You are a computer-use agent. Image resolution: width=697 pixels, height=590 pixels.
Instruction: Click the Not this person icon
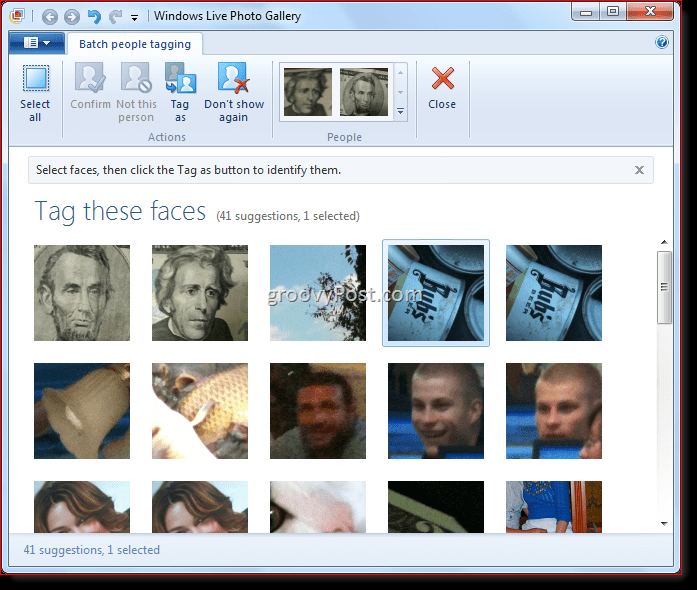pyautogui.click(x=136, y=78)
